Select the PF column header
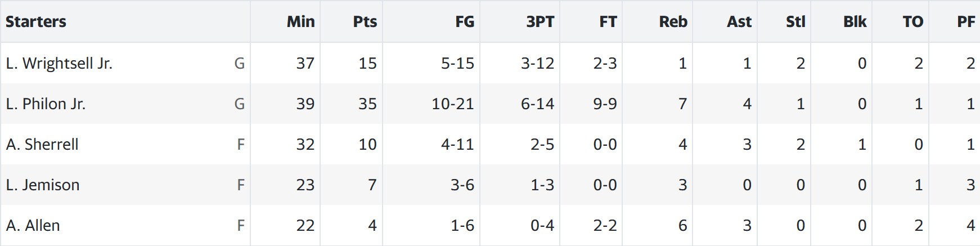The width and height of the screenshot is (980, 246). [x=966, y=21]
